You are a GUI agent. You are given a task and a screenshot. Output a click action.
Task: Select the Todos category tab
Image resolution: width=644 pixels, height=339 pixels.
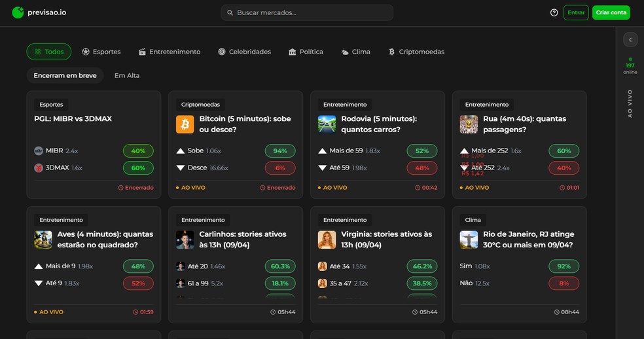(49, 52)
